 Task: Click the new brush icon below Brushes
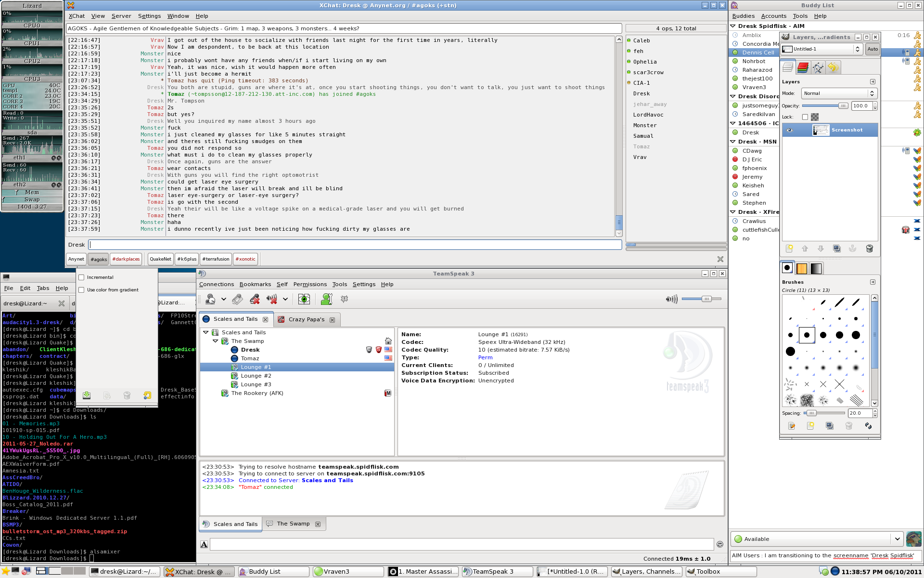pos(810,426)
